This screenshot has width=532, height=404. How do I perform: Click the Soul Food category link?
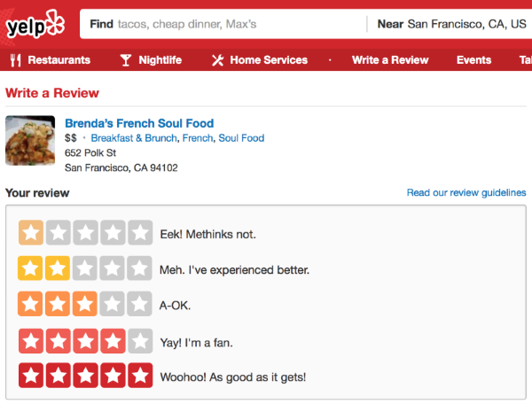[x=241, y=138]
